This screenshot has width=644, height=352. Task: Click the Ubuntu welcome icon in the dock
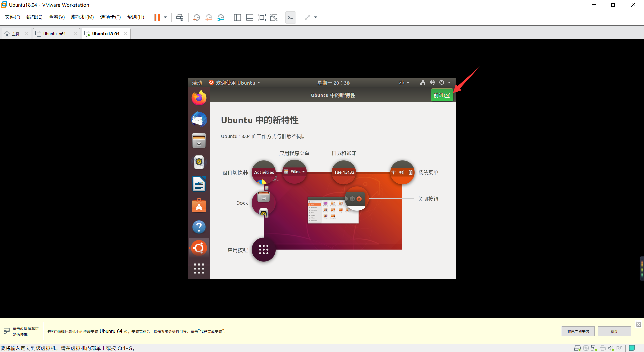click(199, 248)
